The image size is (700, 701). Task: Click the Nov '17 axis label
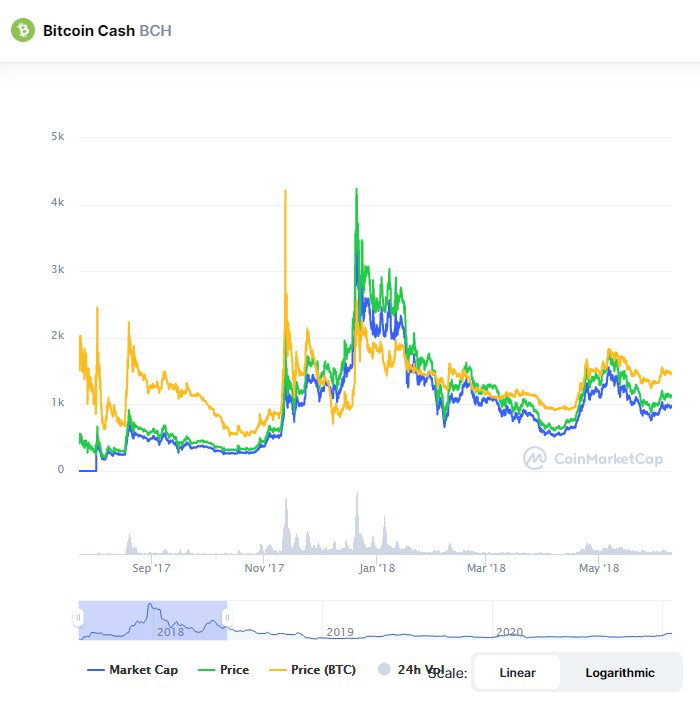point(264,568)
